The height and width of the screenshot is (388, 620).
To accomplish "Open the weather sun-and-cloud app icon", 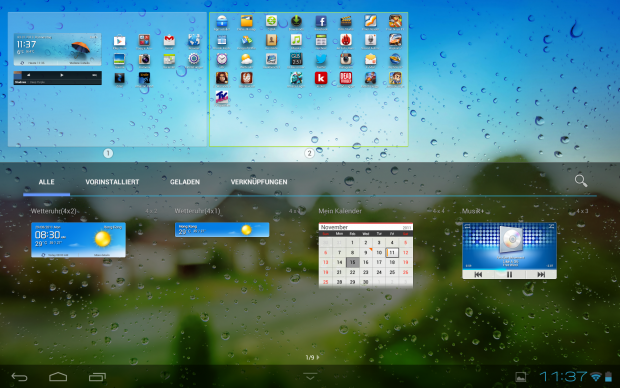I will click(x=246, y=59).
